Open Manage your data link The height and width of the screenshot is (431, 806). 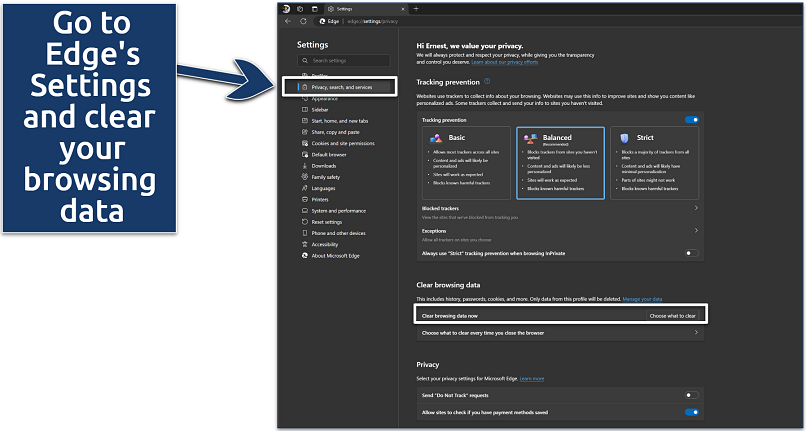pyautogui.click(x=642, y=299)
